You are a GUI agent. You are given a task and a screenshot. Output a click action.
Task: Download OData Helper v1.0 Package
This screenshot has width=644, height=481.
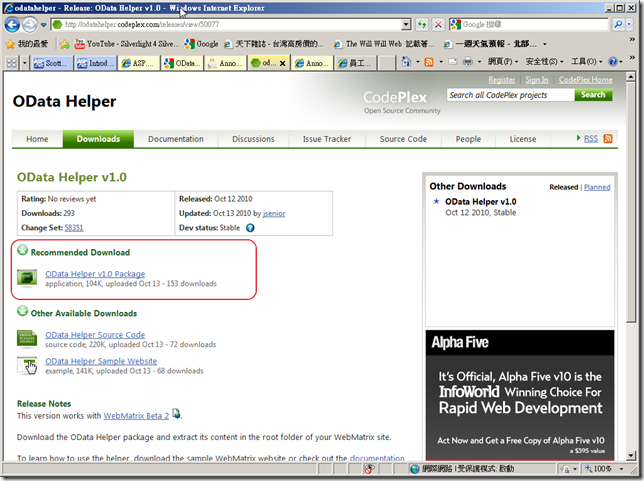(95, 274)
